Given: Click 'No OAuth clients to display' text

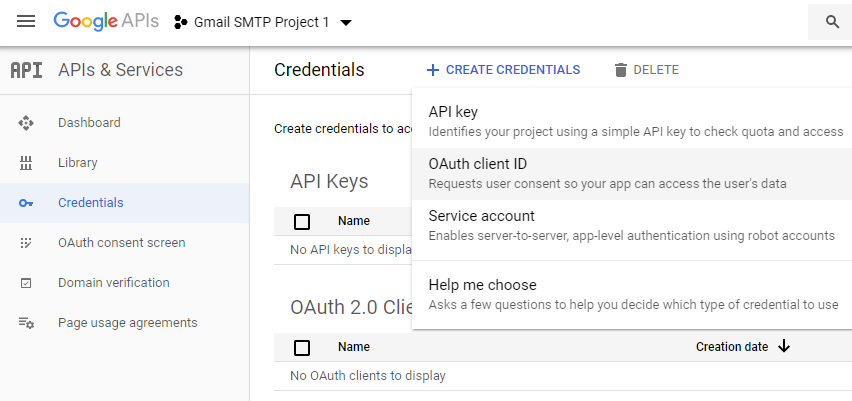Looking at the screenshot, I should tap(368, 375).
